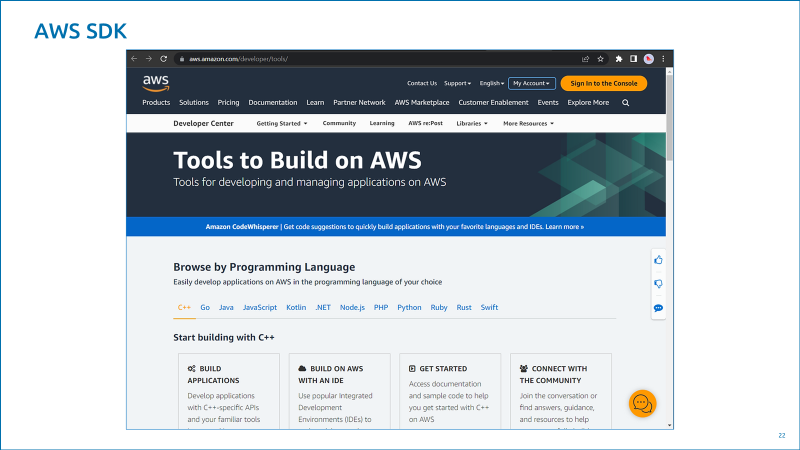Select the Python language tab
Image resolution: width=800 pixels, height=450 pixels.
[x=409, y=307]
